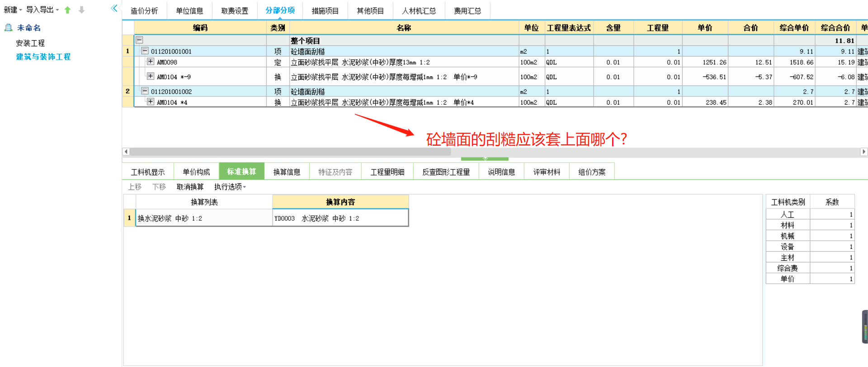Screen dimensions: 868x367
Task: Collapse the 整个项目 root row
Action: 140,40
